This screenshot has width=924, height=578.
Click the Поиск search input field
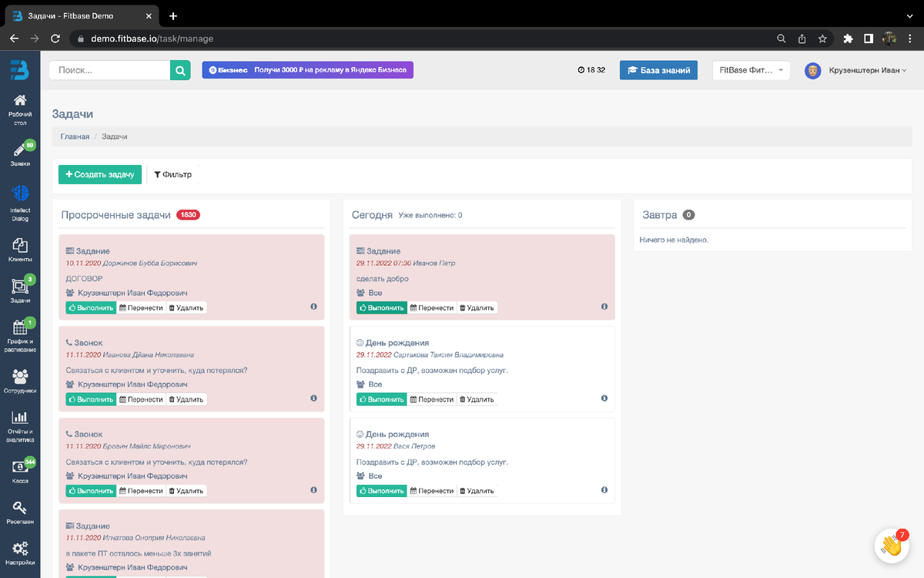(x=108, y=69)
